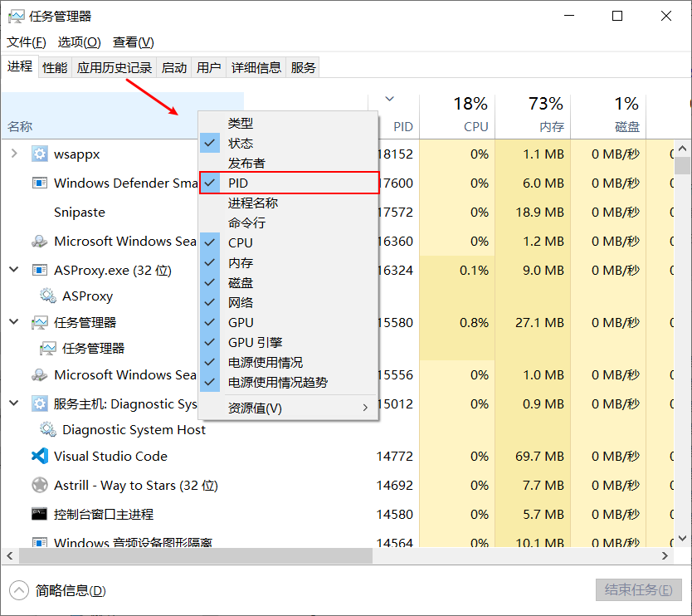This screenshot has height=616, width=692.
Task: Switch to the 服务 tab
Action: 303,67
